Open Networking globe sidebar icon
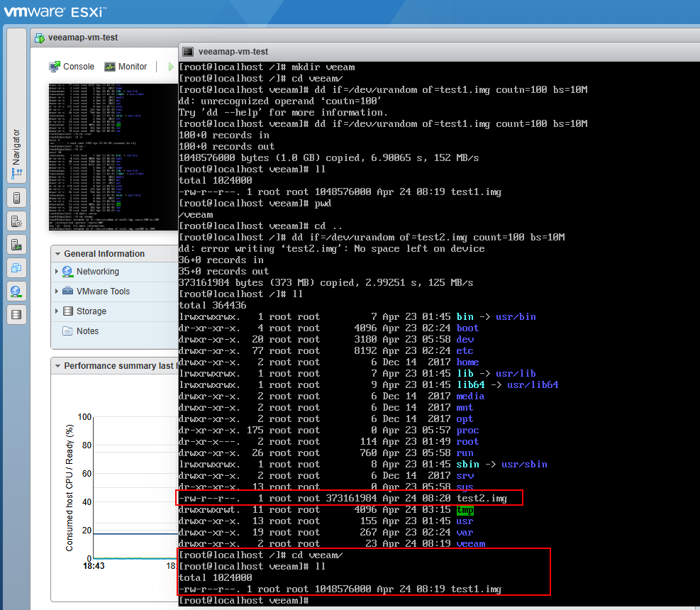Viewport: 700px width, 610px height. click(x=16, y=291)
